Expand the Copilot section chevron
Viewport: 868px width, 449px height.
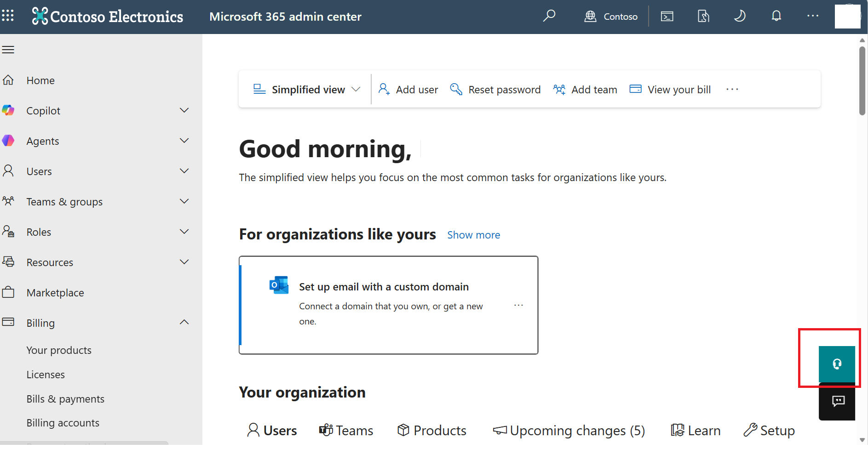pos(184,110)
